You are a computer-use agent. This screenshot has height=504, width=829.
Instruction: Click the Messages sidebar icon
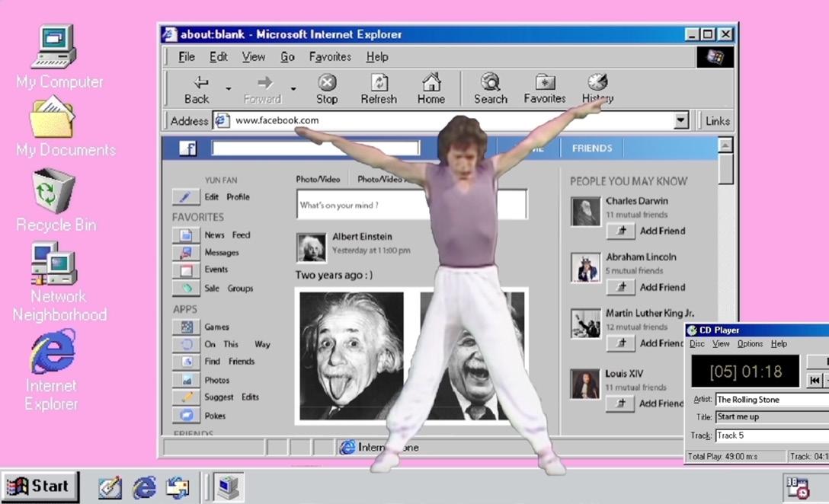pos(186,253)
